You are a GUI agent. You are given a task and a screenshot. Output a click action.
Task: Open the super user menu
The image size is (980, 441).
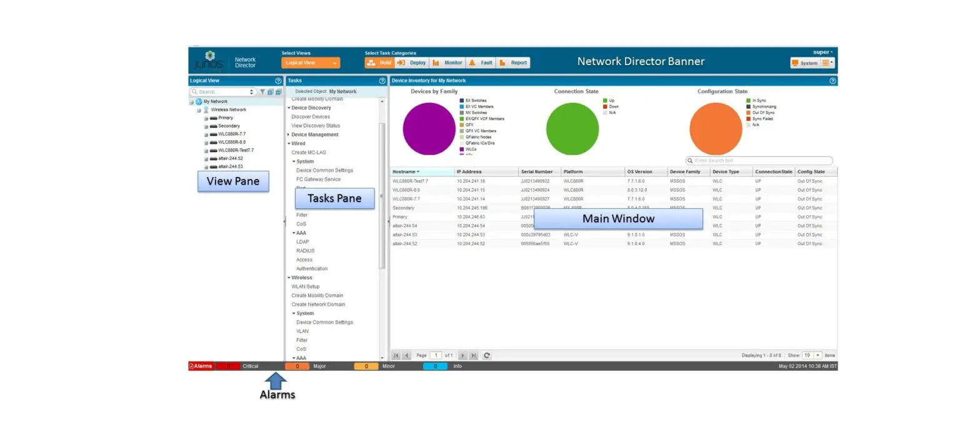tap(823, 52)
